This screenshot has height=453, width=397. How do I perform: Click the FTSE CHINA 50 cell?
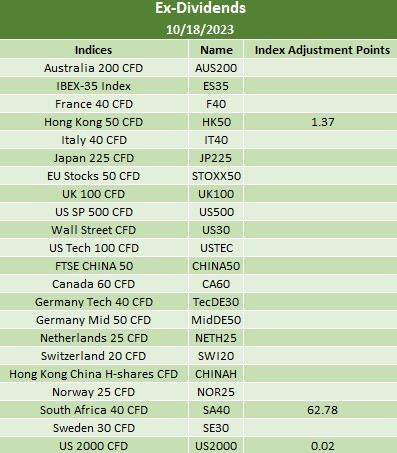pyautogui.click(x=94, y=266)
